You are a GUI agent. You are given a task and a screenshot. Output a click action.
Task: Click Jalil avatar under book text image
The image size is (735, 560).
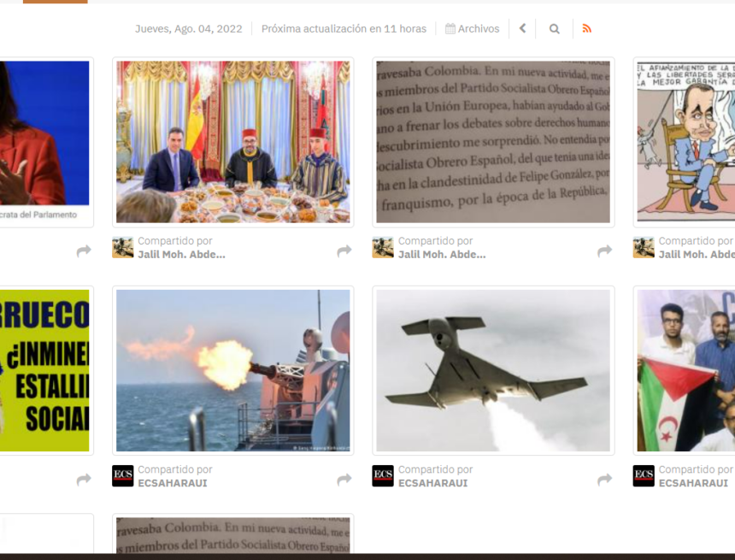tap(383, 248)
